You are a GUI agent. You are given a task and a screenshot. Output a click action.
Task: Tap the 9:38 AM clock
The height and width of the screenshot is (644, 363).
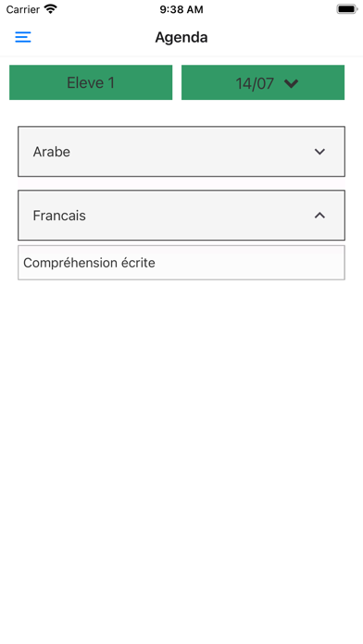point(181,9)
